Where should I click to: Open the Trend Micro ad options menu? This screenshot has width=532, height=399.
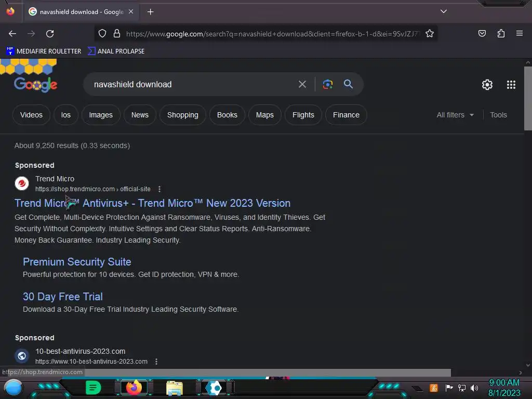[159, 189]
